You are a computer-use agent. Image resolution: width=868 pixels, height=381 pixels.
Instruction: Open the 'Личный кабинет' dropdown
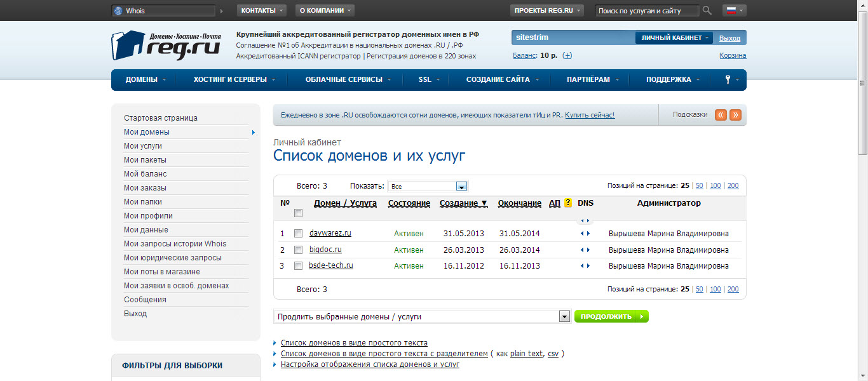pyautogui.click(x=674, y=38)
